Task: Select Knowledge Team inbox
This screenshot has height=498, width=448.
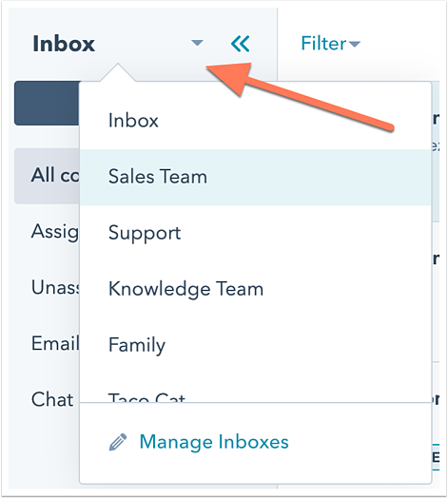Action: click(x=255, y=289)
